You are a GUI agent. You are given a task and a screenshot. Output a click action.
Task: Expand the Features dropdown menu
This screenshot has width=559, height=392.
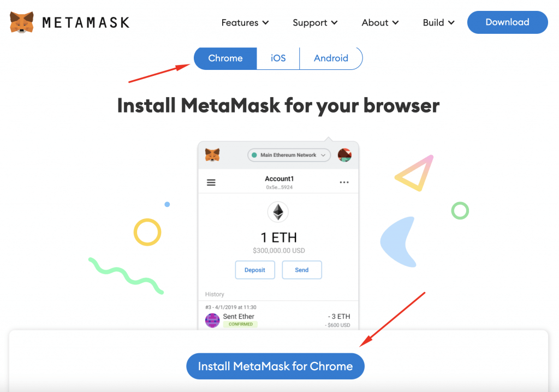[245, 22]
